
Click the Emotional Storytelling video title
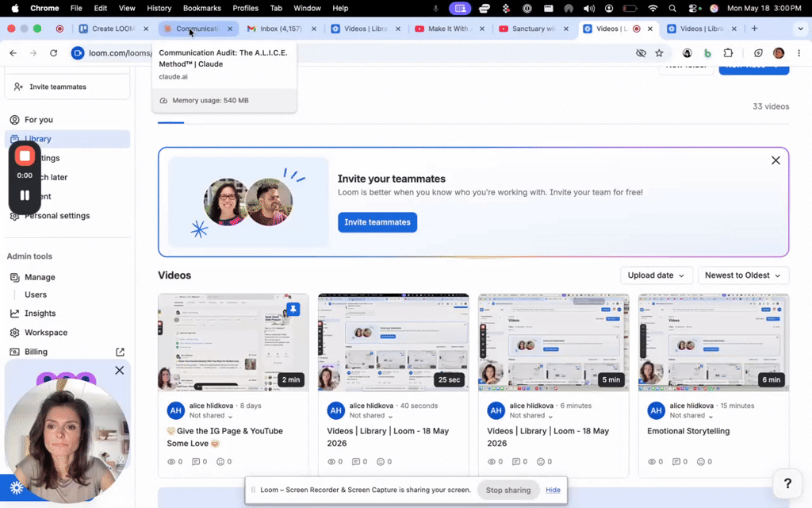pos(688,431)
